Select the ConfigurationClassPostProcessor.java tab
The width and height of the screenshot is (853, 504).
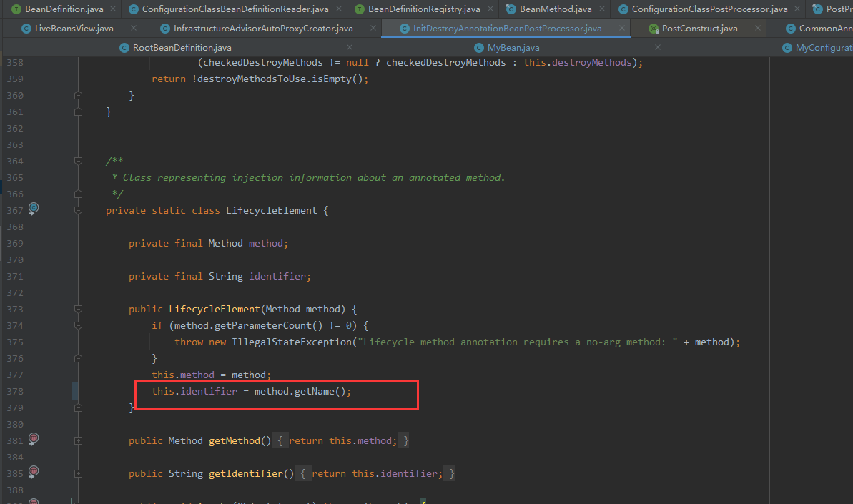[709, 9]
